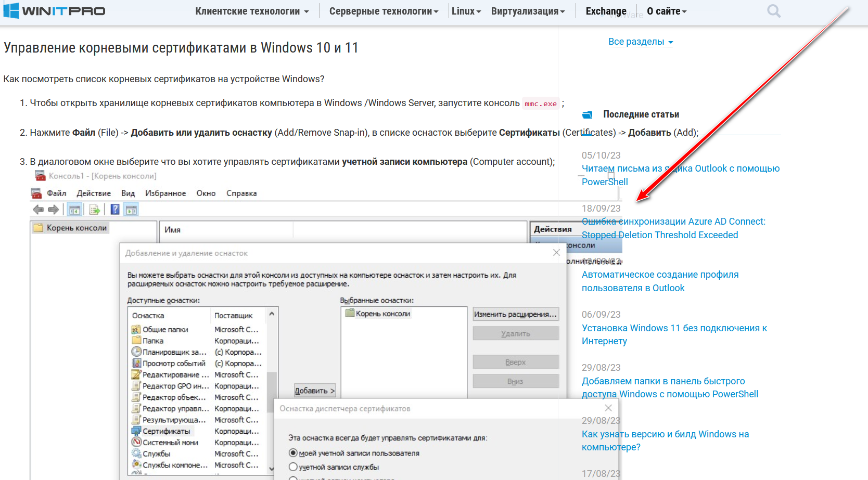This screenshot has width=868, height=480.
Task: Click the WinITPro site logo
Action: [54, 11]
